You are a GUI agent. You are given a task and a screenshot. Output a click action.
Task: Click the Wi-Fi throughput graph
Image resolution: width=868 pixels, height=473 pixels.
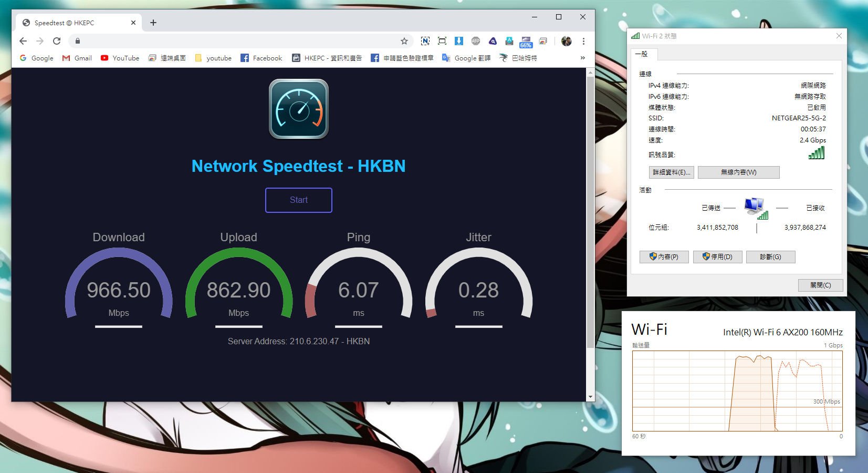point(737,391)
